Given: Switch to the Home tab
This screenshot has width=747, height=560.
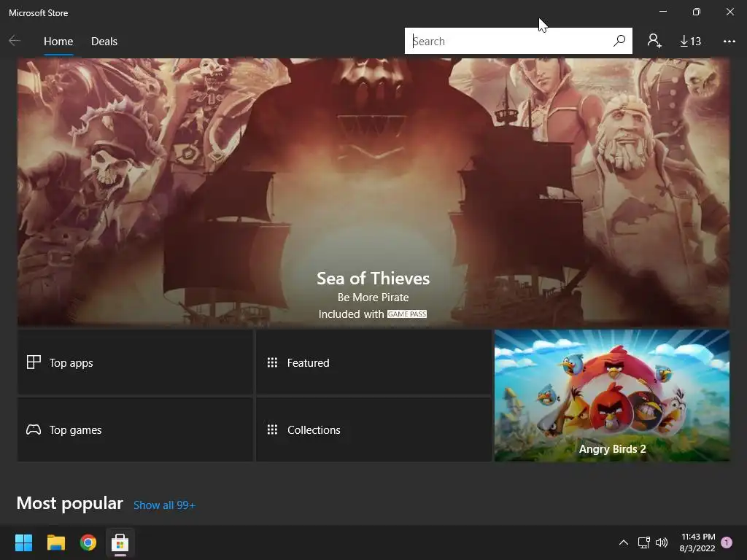Looking at the screenshot, I should tap(58, 42).
